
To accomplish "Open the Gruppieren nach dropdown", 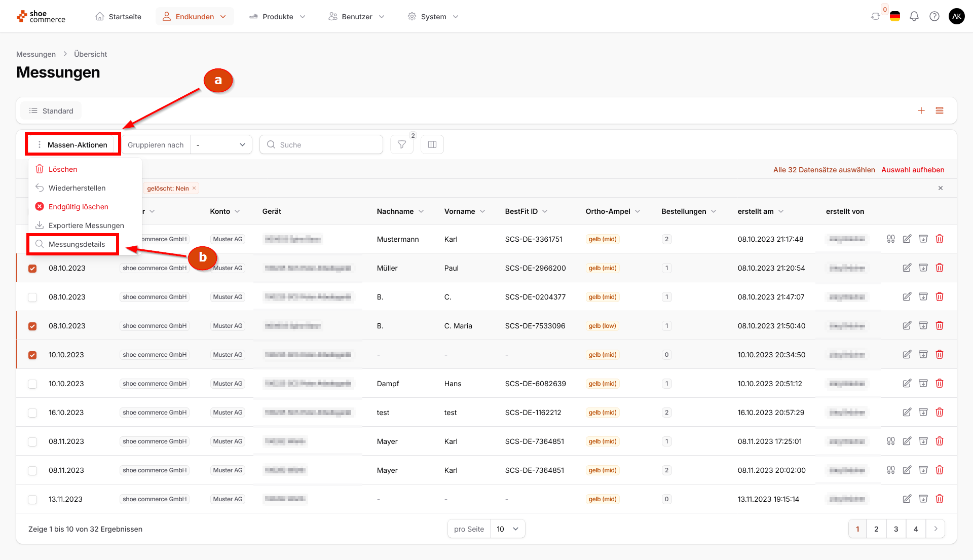I will tap(221, 144).
